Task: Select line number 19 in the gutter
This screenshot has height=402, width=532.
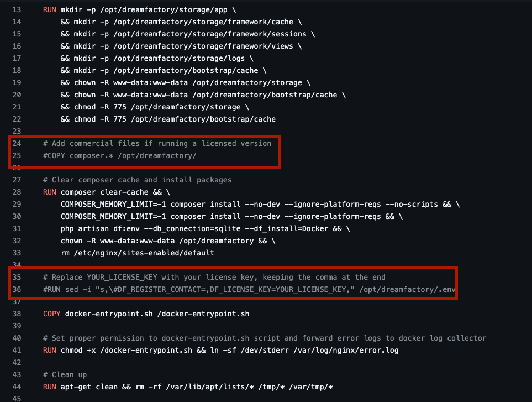Action: [16, 82]
